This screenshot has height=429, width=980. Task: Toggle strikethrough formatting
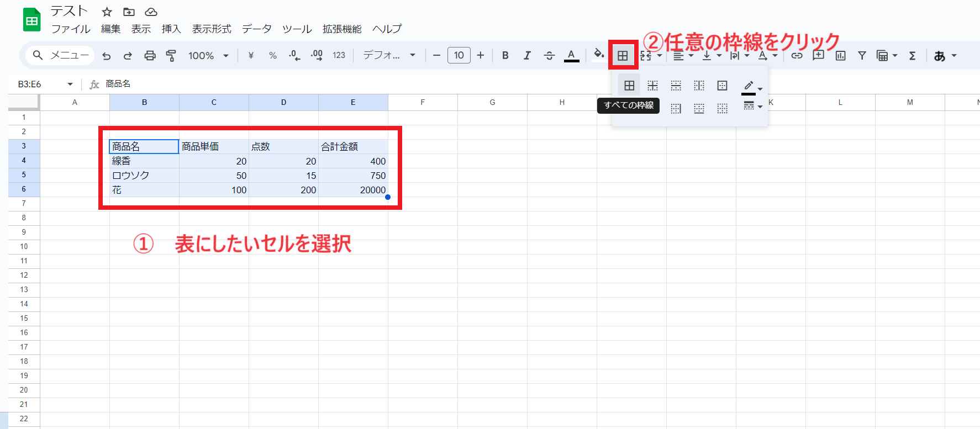pyautogui.click(x=549, y=55)
